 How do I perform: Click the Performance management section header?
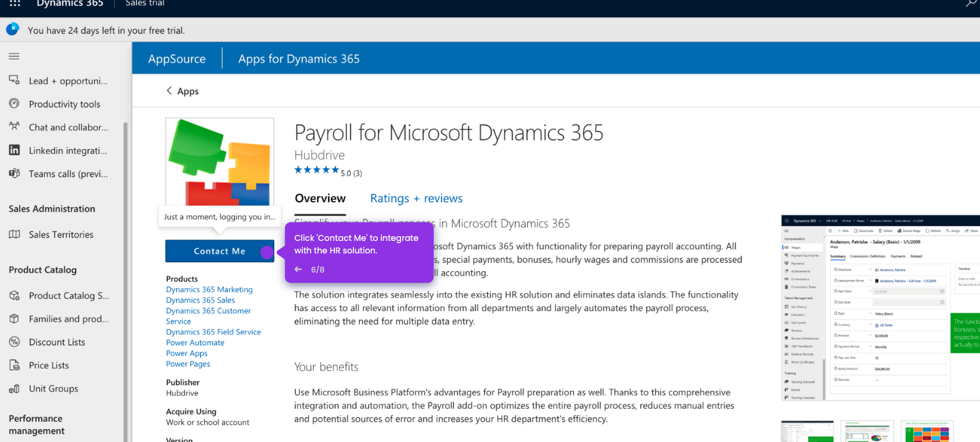(x=37, y=425)
